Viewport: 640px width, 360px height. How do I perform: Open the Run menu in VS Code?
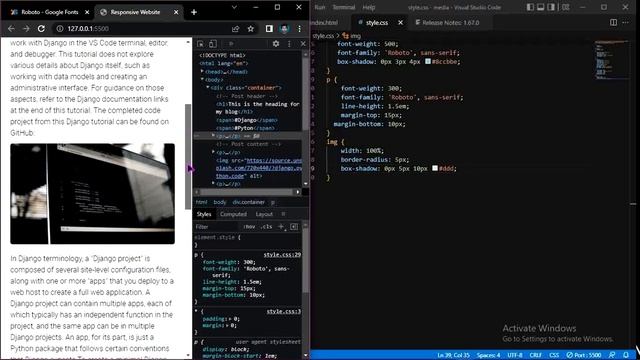pyautogui.click(x=320, y=7)
